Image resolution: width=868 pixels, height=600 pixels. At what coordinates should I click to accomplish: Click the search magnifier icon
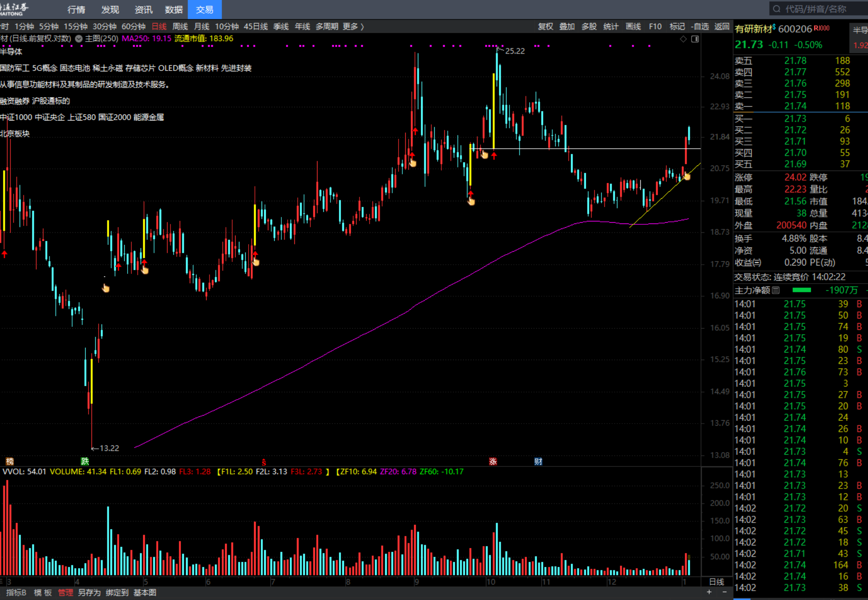[x=776, y=9]
